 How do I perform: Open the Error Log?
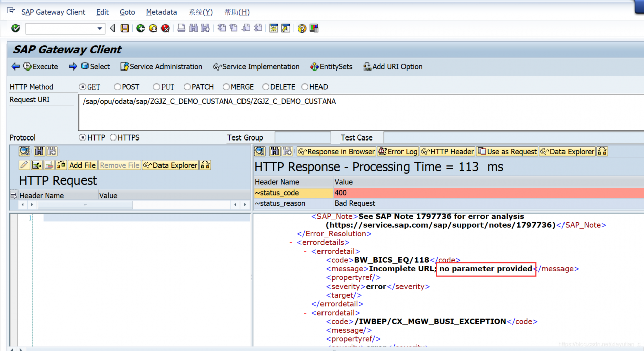coord(398,151)
